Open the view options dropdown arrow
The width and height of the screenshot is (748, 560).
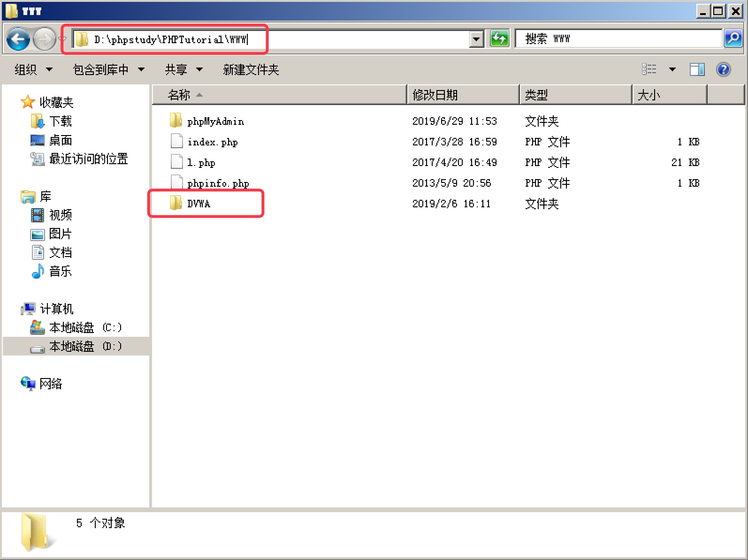pos(672,69)
